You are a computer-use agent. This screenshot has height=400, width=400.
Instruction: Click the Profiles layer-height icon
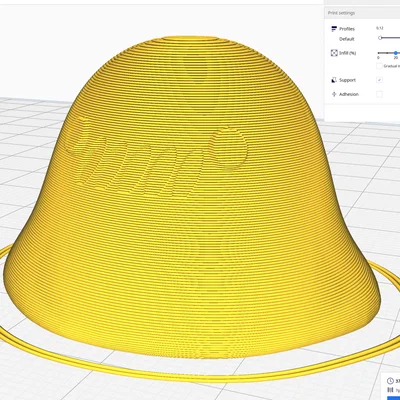pos(334,29)
